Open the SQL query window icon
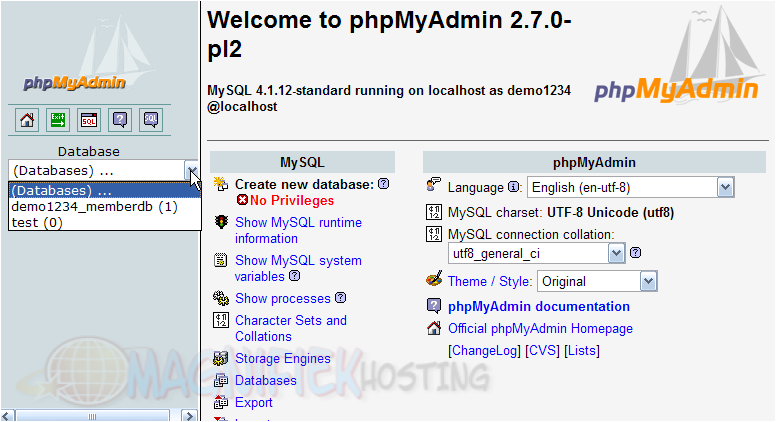The image size is (776, 422). (89, 120)
